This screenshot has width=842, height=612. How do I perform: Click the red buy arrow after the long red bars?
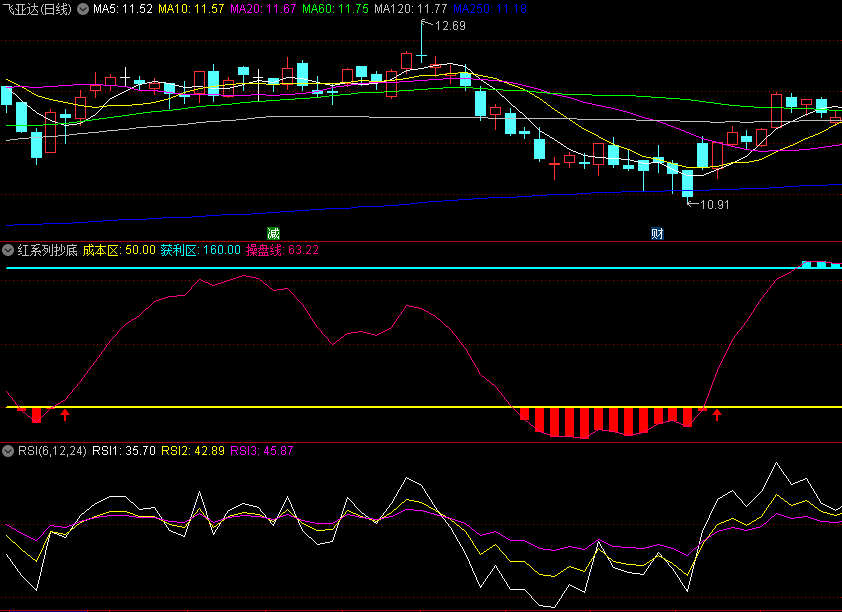point(717,414)
